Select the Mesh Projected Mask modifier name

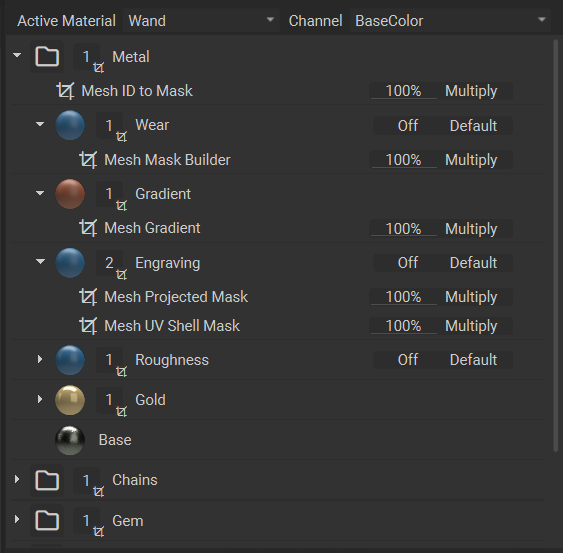176,297
